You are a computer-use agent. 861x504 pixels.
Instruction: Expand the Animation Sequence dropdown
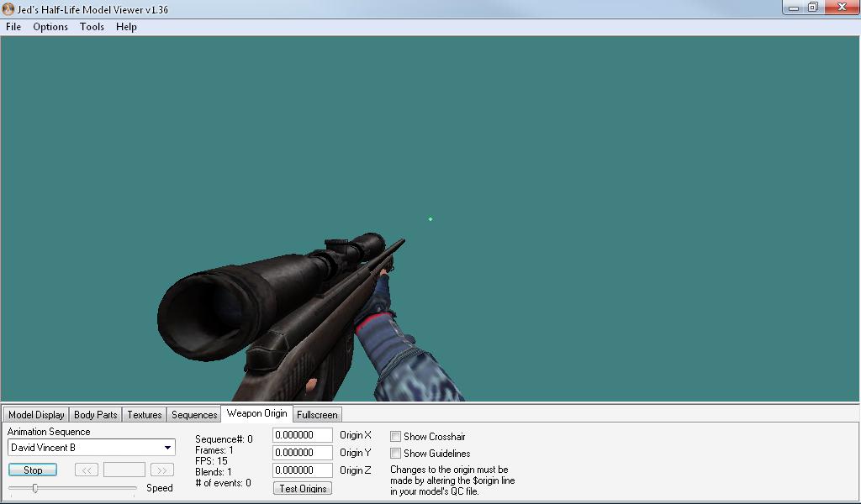coord(167,448)
